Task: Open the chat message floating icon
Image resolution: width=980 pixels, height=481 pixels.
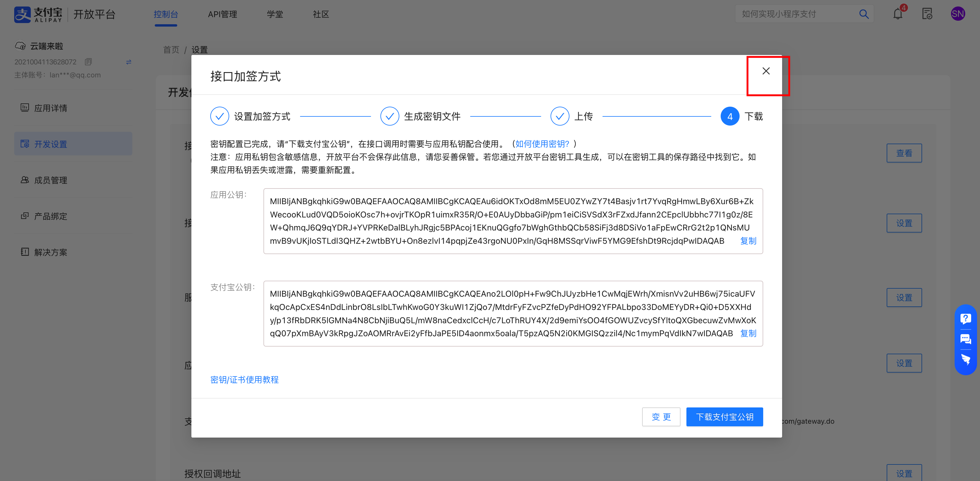Action: [966, 339]
